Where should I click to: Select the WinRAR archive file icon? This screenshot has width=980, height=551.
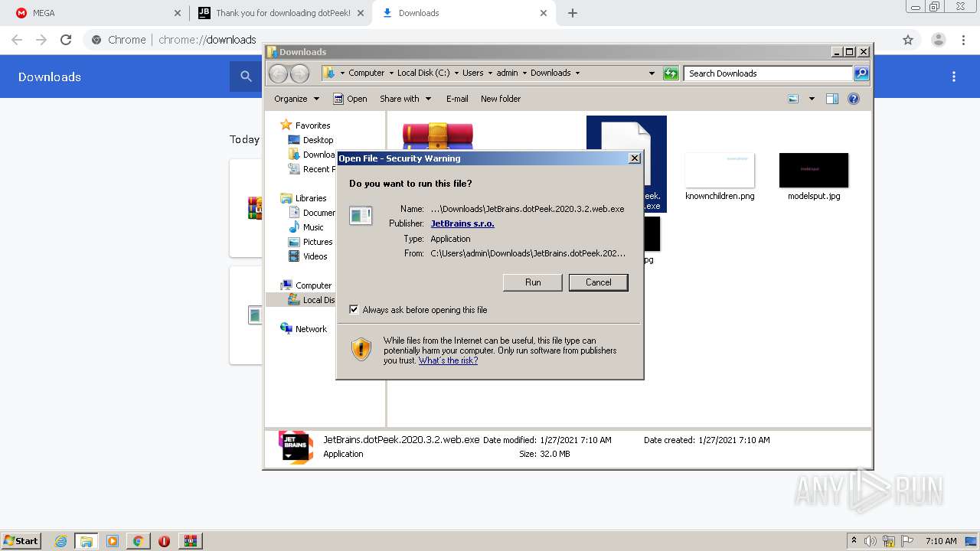click(x=438, y=135)
